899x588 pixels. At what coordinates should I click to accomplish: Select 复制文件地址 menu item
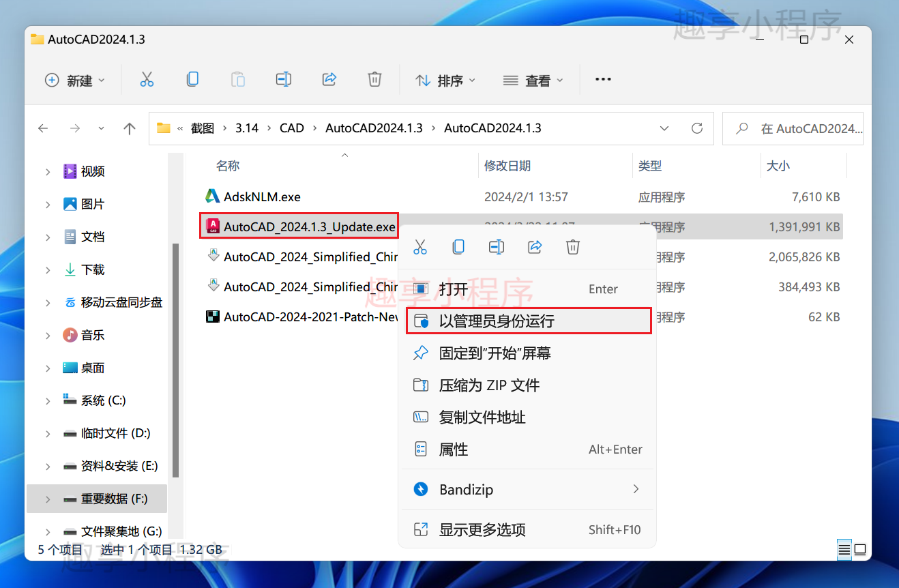tap(527, 417)
